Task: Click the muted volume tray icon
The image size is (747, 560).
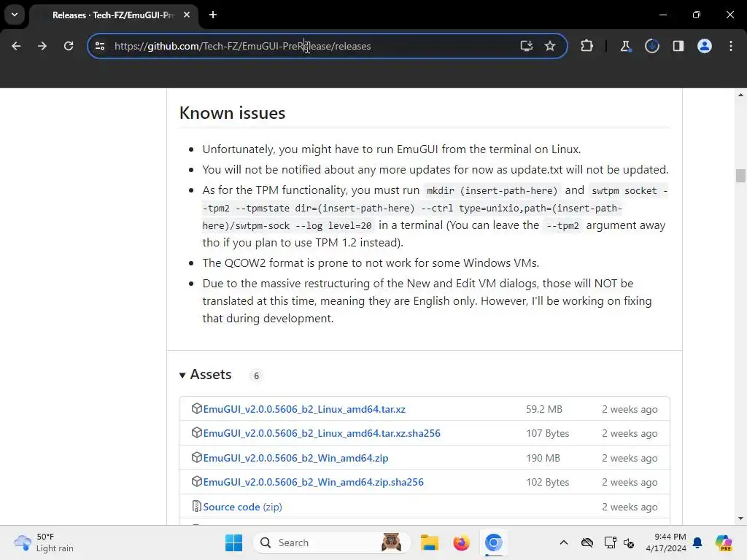Action: [x=629, y=542]
